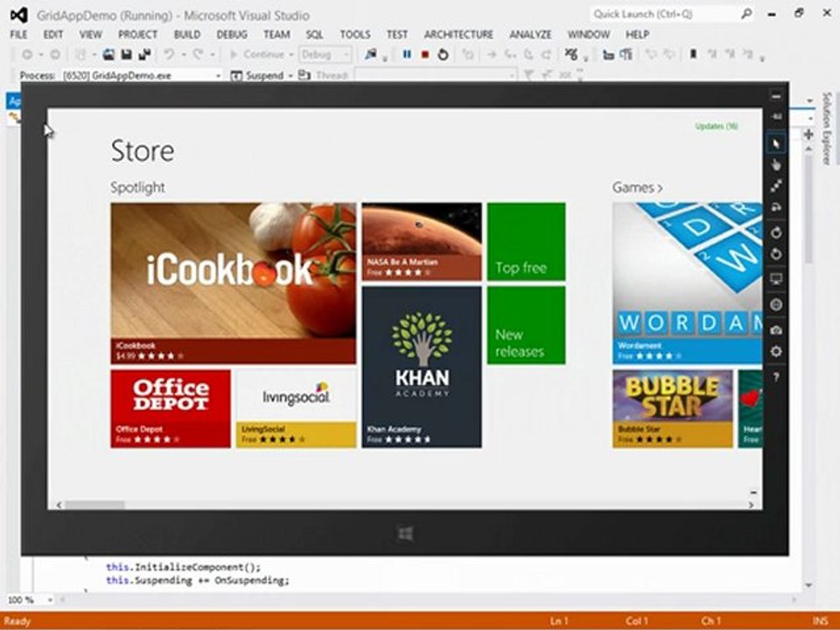840x630 pixels.
Task: Open the Solution Explorer side tab
Action: (x=827, y=128)
